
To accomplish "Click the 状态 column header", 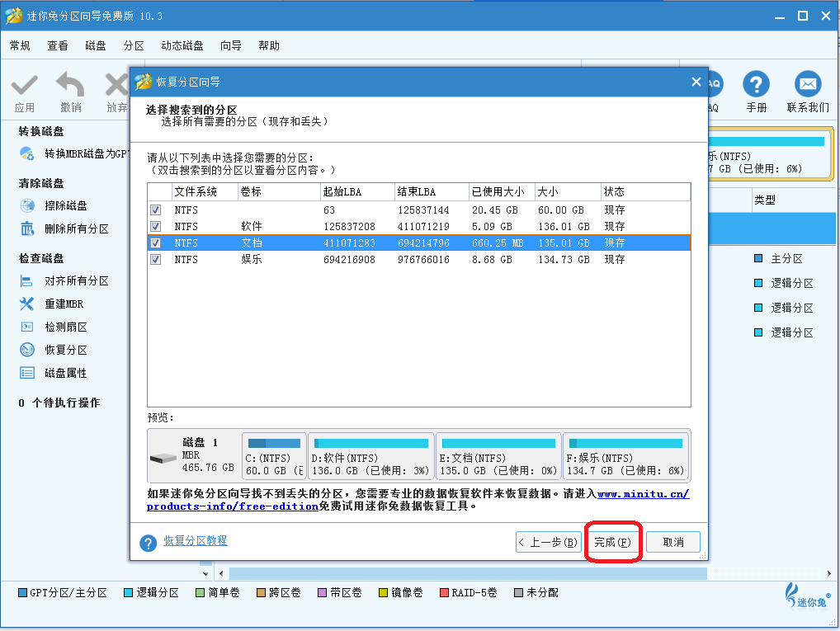I will (645, 191).
